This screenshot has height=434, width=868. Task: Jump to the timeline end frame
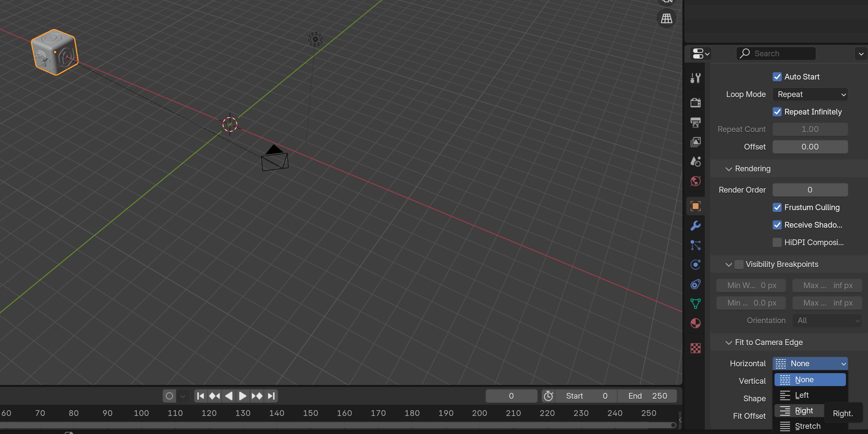pos(271,396)
